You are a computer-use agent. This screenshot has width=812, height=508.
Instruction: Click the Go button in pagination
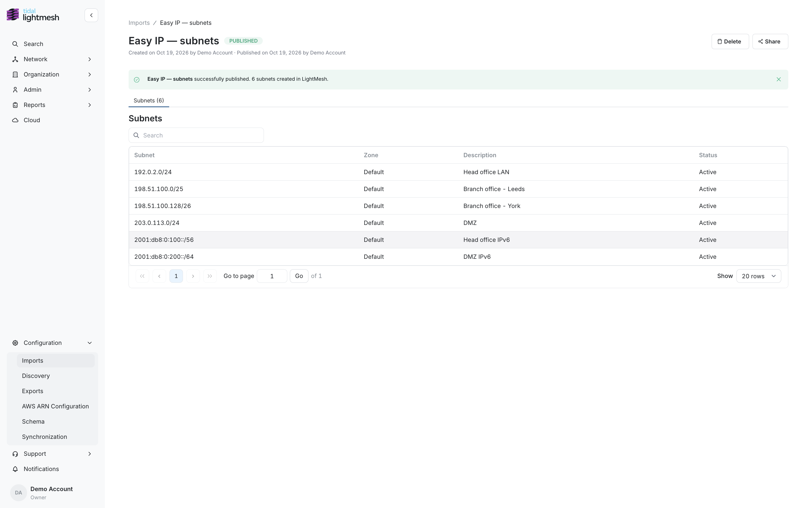tap(299, 276)
